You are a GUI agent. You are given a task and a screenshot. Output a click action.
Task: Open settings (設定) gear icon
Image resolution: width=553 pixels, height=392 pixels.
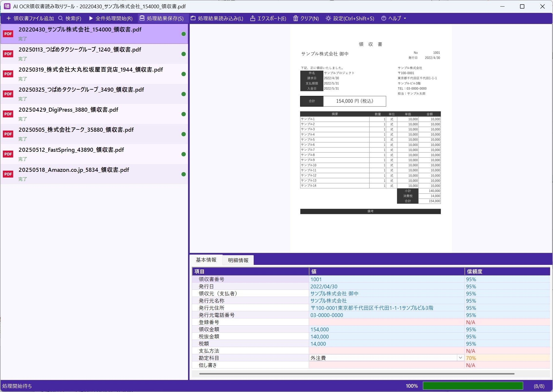tap(328, 18)
